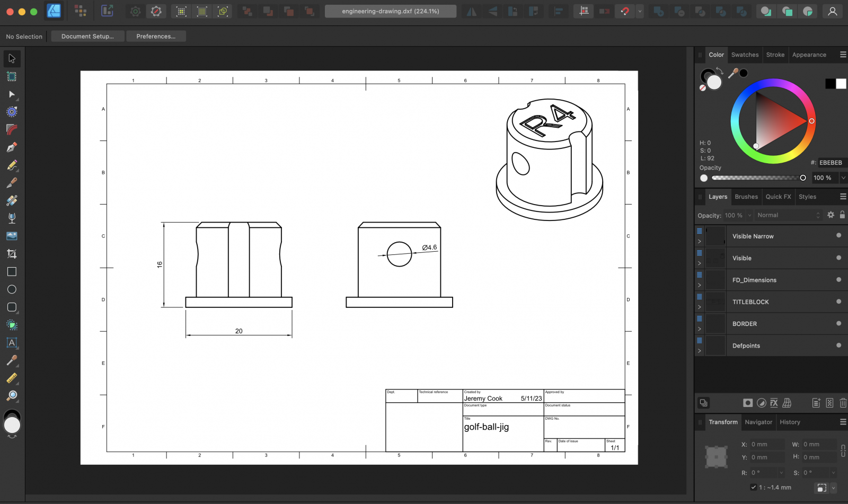Open the History tab
Image resolution: width=848 pixels, height=504 pixels.
790,422
